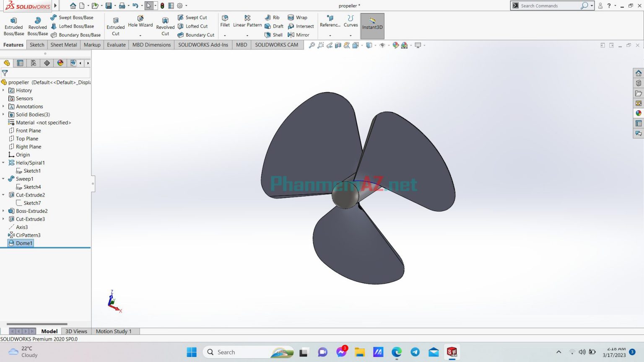Screen dimensions: 644x362
Task: Select the Revolved Cut tool
Action: coord(165,25)
